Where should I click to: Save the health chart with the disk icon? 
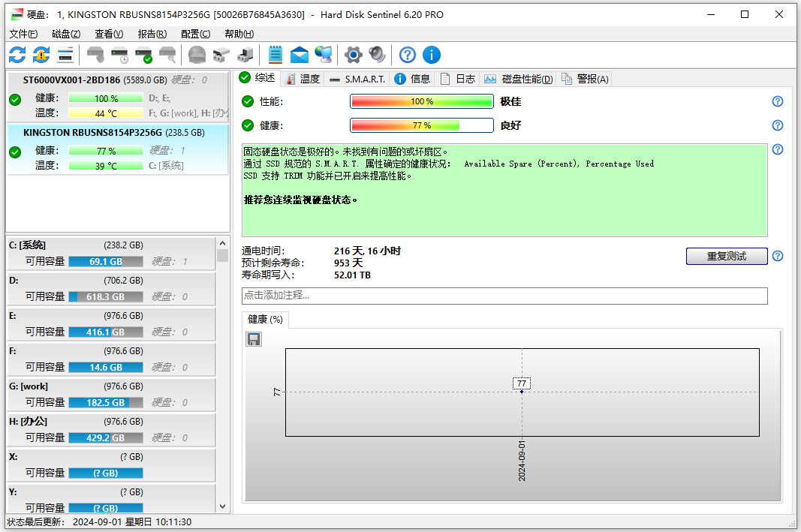click(253, 339)
